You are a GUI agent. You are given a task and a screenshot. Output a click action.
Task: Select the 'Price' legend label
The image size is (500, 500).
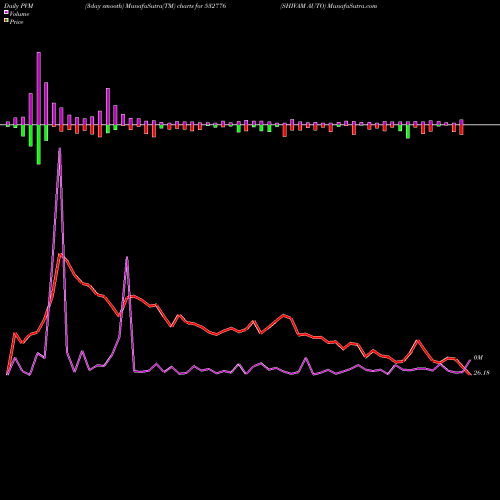pyautogui.click(x=16, y=22)
